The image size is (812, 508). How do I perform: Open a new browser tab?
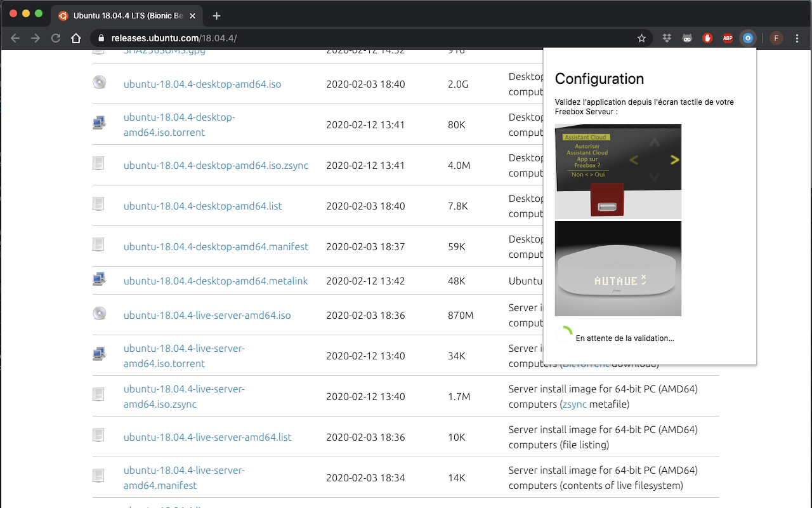point(216,16)
